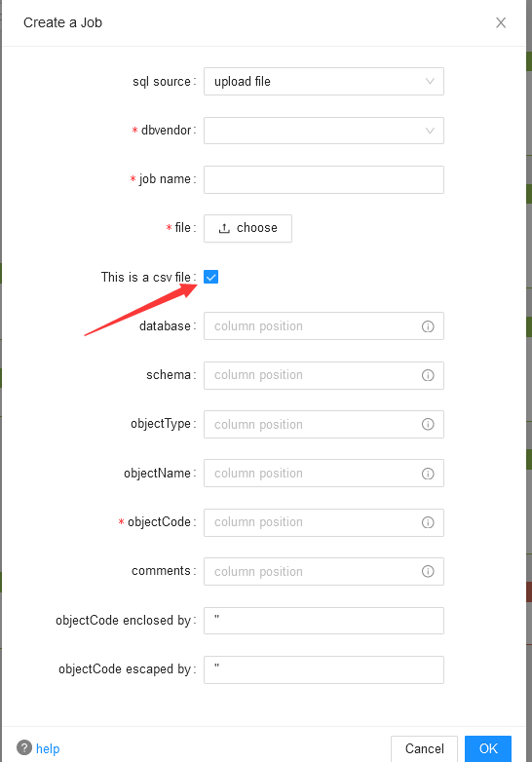Close the Create a Job dialog
Image resolution: width=532 pixels, height=762 pixels.
501,22
